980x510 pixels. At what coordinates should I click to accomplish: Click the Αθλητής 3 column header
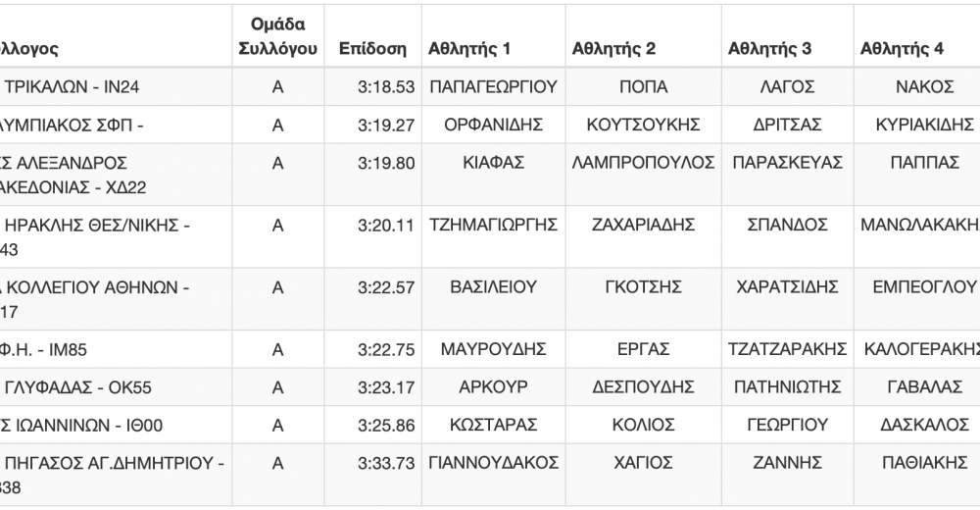(769, 49)
